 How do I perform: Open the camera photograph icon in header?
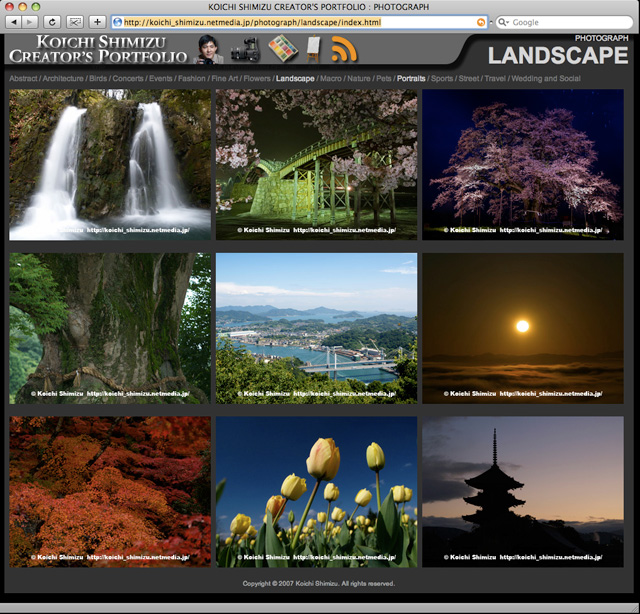(245, 49)
